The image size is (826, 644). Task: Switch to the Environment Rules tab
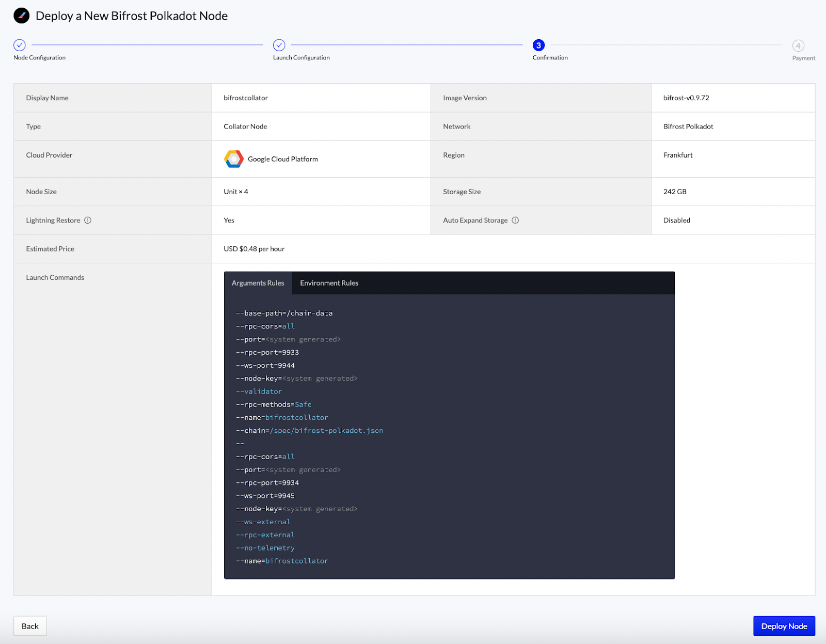(329, 283)
